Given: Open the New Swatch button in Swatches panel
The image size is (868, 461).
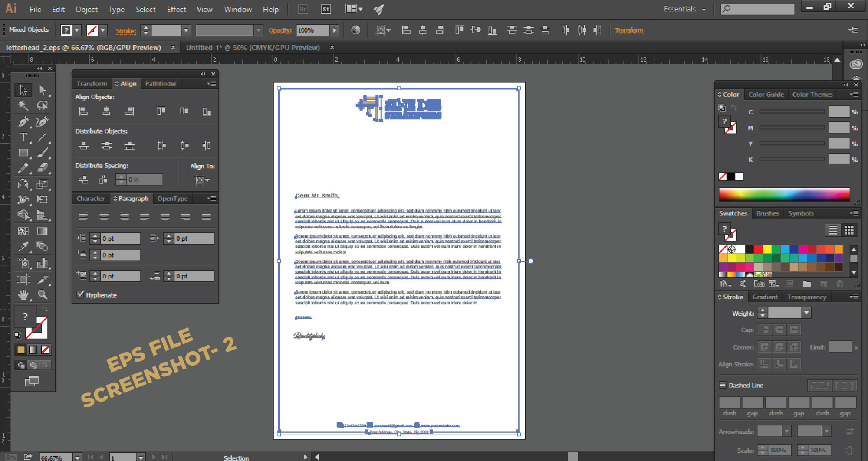Looking at the screenshot, I should (824, 284).
